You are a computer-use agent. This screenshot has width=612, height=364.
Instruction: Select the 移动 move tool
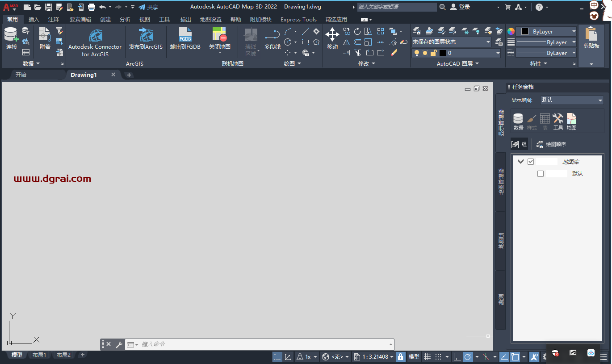(332, 38)
